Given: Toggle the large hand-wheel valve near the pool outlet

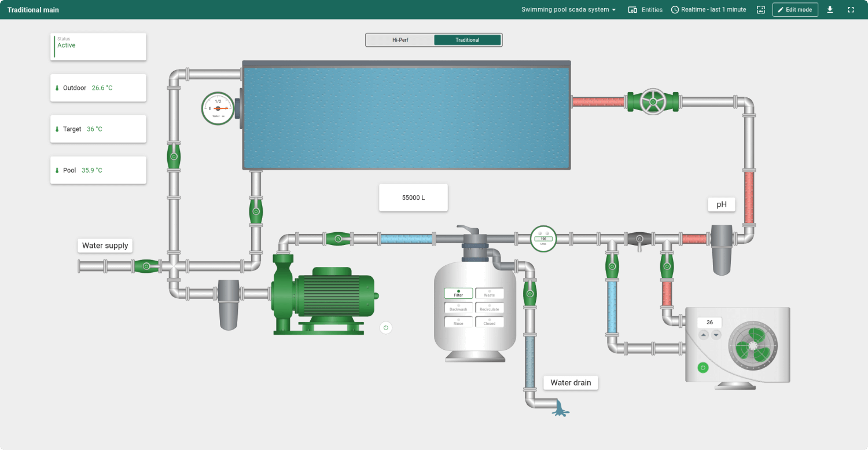Looking at the screenshot, I should point(653,102).
